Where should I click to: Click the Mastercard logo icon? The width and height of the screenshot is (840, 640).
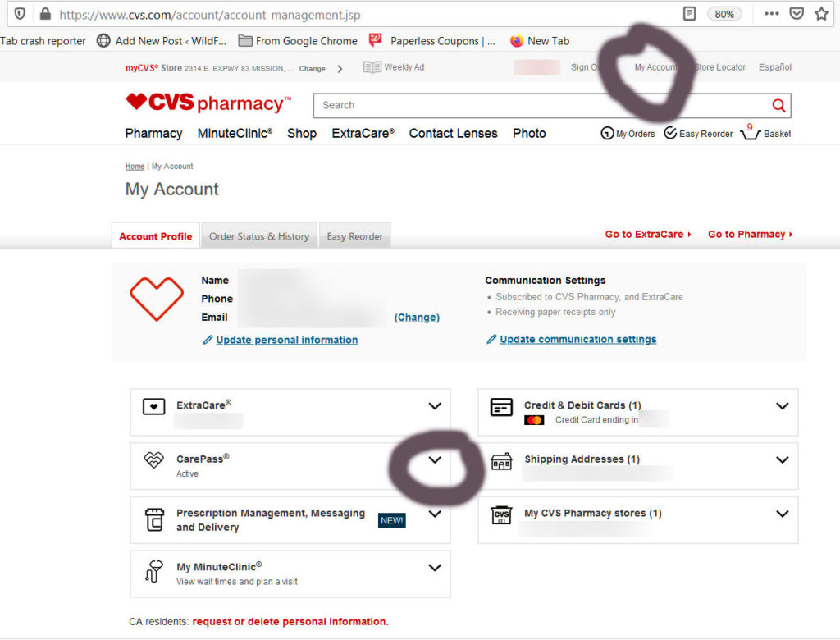click(534, 420)
